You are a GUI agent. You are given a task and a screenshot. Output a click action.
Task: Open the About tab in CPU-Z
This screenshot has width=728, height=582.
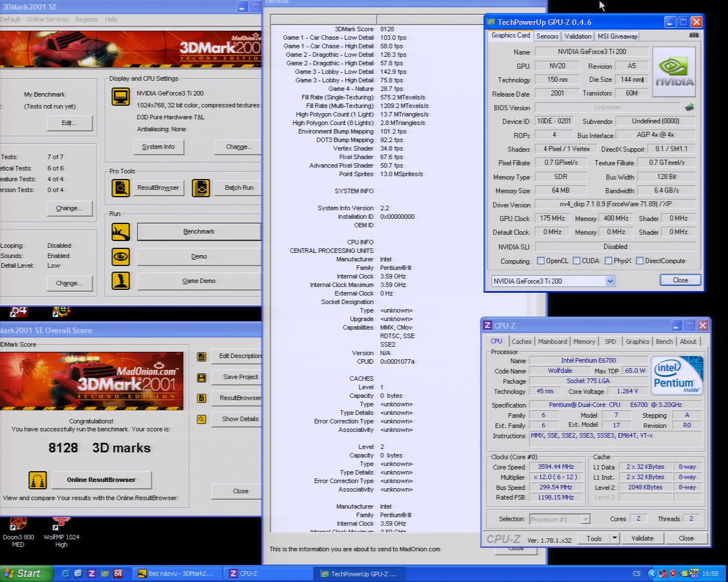click(688, 342)
